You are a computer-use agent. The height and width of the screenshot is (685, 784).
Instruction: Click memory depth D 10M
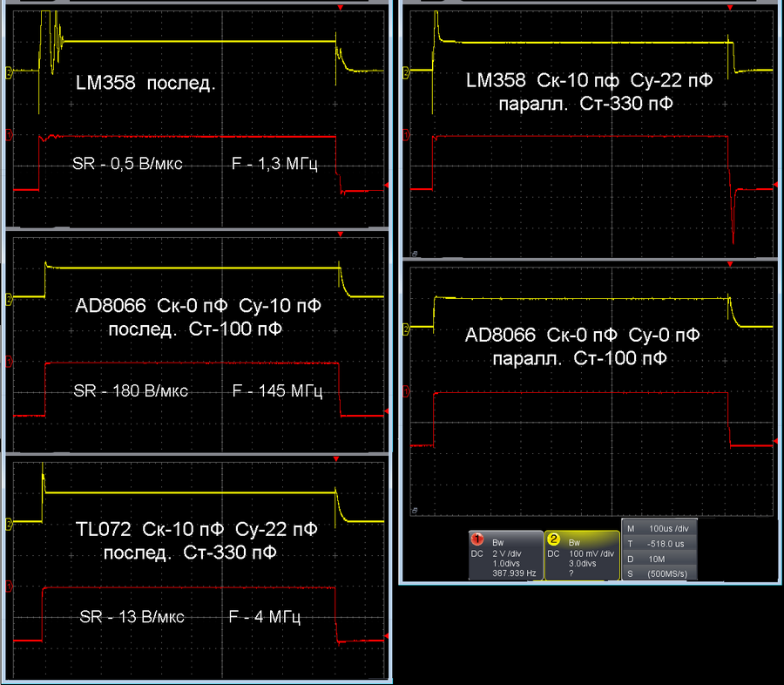pos(659,559)
